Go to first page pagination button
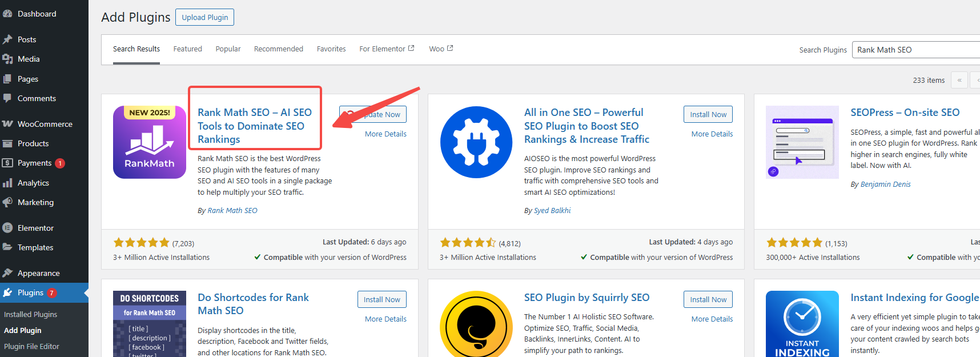The image size is (980, 357). [x=959, y=81]
